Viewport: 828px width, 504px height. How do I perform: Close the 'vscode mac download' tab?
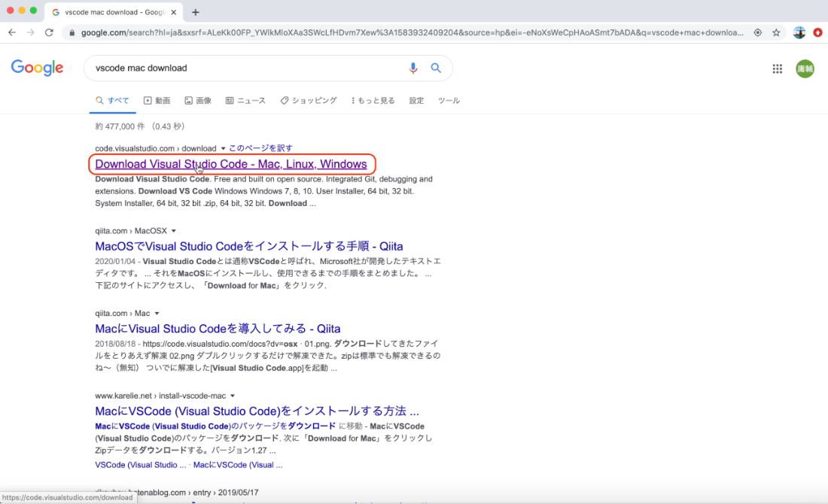[174, 12]
